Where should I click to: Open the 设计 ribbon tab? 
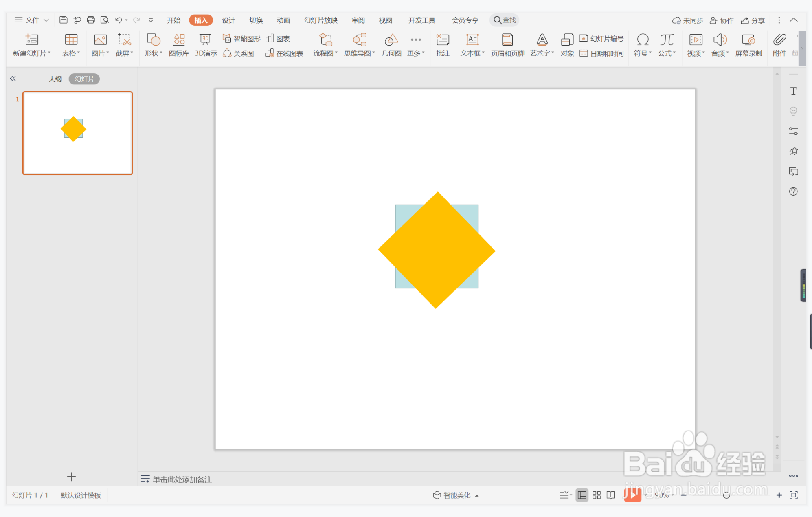coord(228,20)
